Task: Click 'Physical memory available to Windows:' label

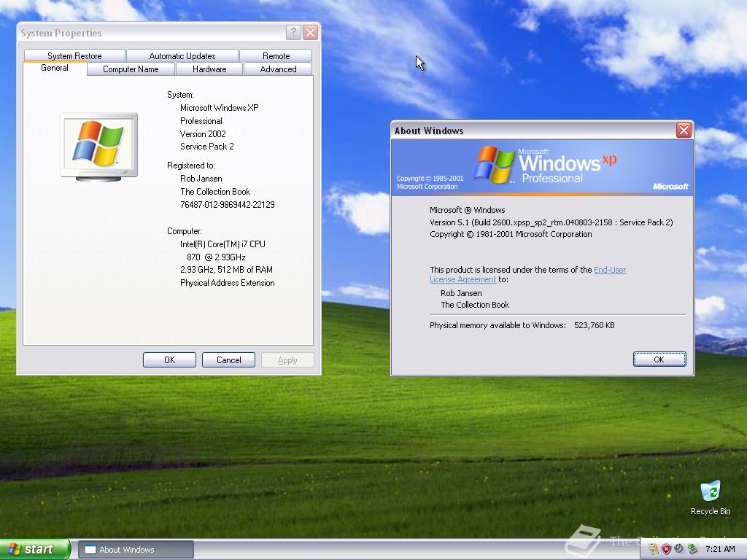Action: (x=498, y=325)
